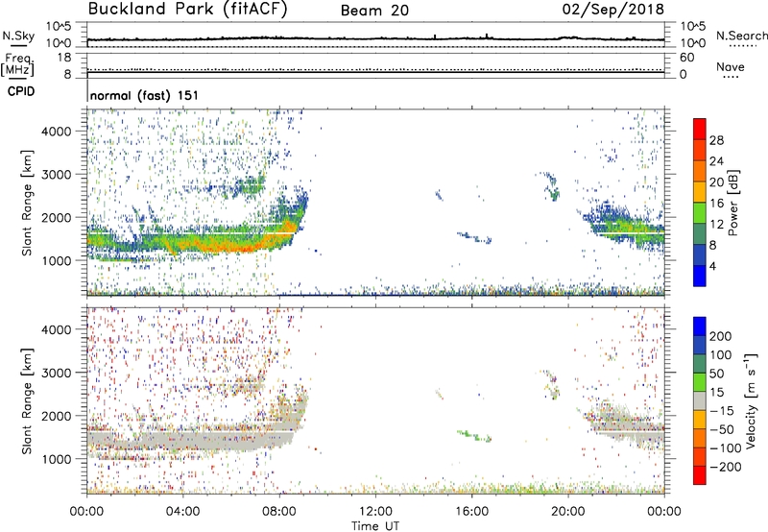Click the 'Freq. [MHz]' axis label
This screenshot has height=532, width=768.
coord(17,65)
